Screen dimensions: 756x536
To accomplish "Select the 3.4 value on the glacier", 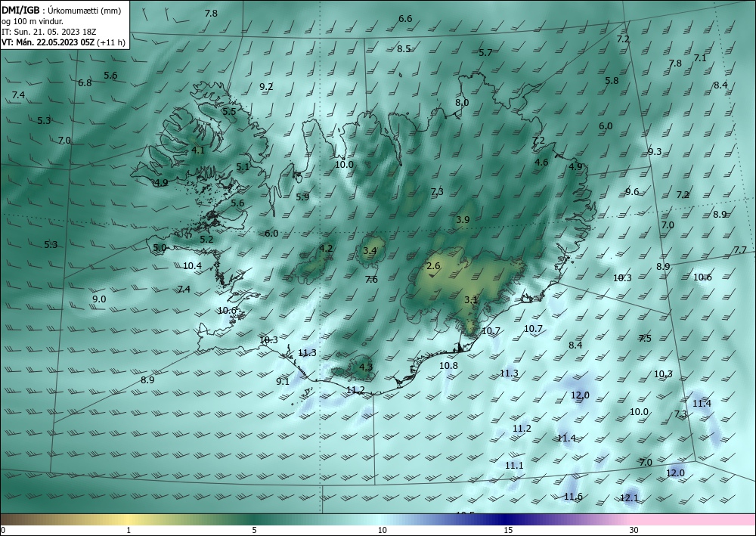I will pyautogui.click(x=370, y=251).
